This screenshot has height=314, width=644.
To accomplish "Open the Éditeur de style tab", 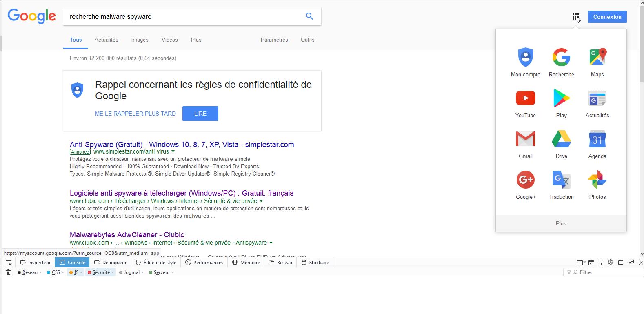I will coord(156,263).
